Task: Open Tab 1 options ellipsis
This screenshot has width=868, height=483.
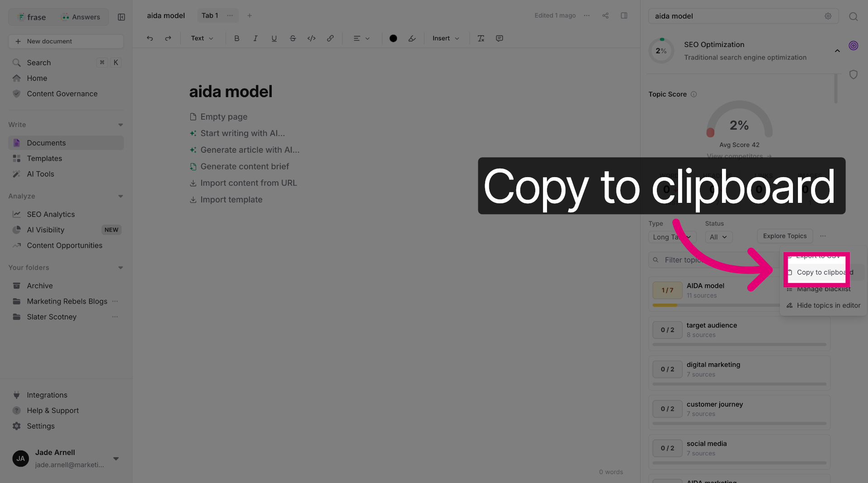Action: point(230,15)
